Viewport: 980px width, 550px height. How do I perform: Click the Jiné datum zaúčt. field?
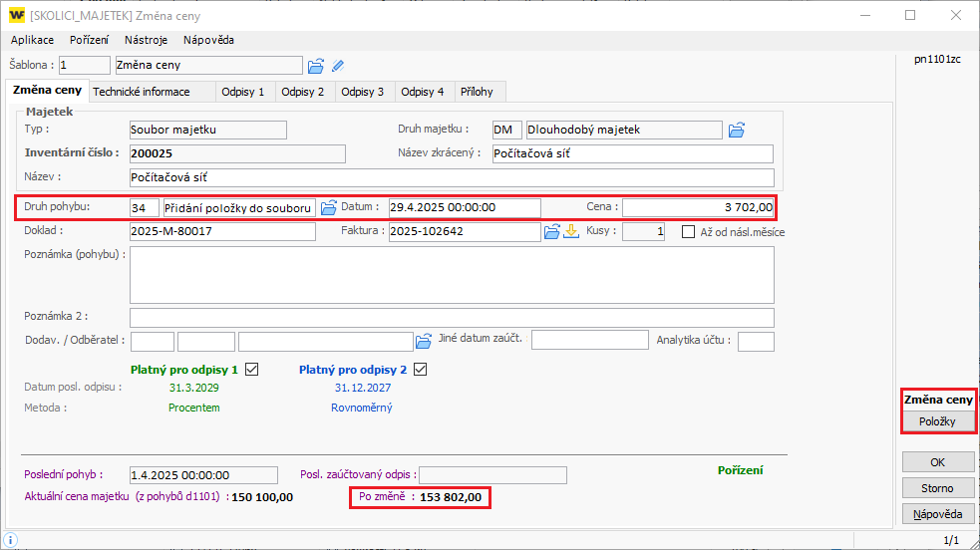(x=590, y=340)
